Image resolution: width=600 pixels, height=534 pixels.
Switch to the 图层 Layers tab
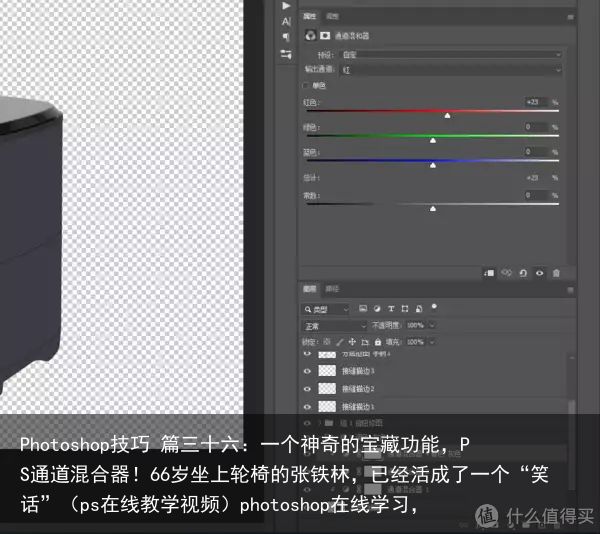309,289
